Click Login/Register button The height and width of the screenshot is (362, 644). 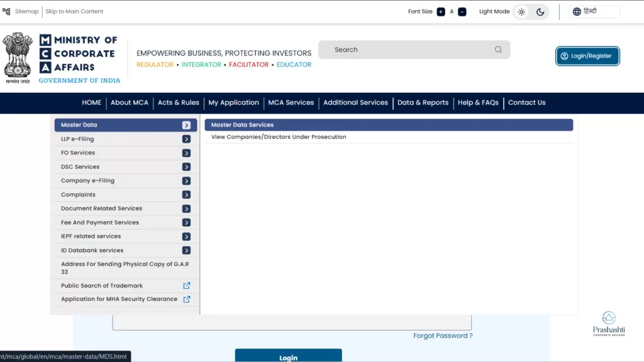pos(588,56)
